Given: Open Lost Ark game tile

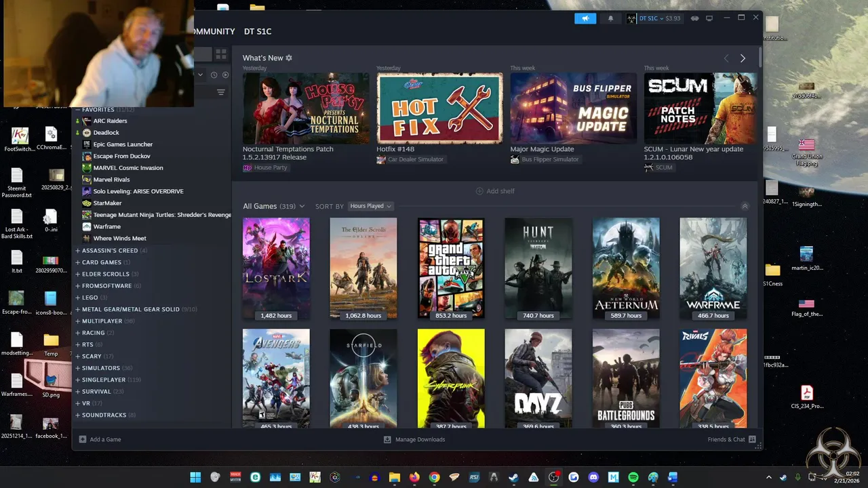Looking at the screenshot, I should click(276, 268).
